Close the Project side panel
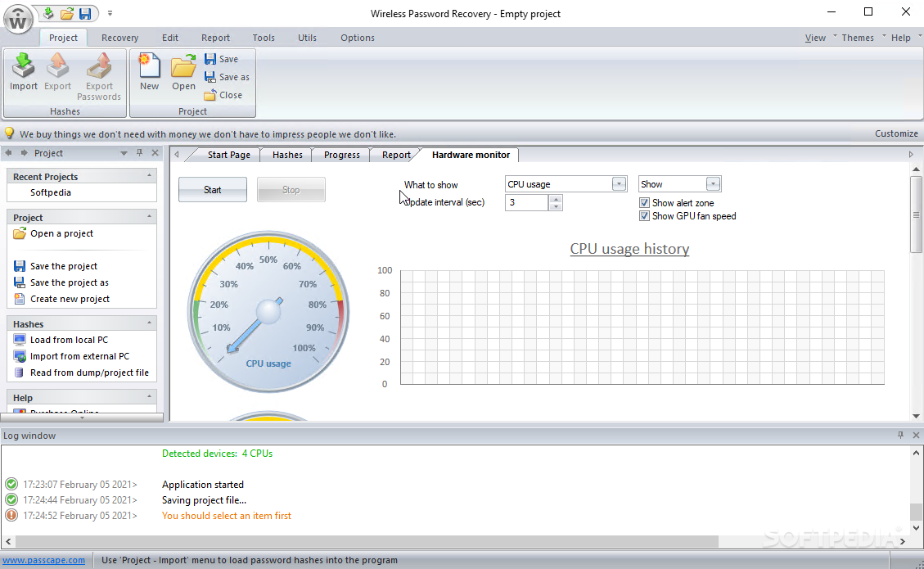The width and height of the screenshot is (924, 569). 155,153
